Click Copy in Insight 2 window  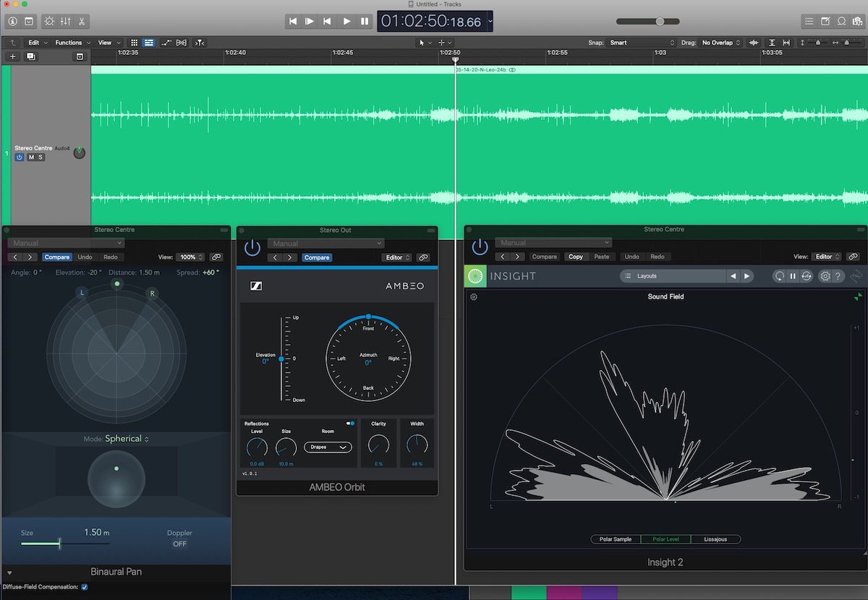point(576,257)
